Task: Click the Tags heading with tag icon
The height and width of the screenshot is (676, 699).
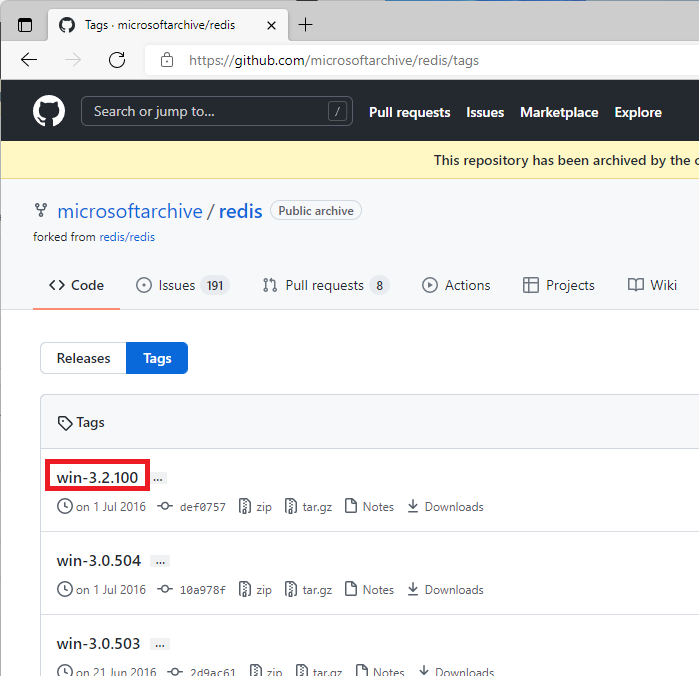Action: point(81,422)
